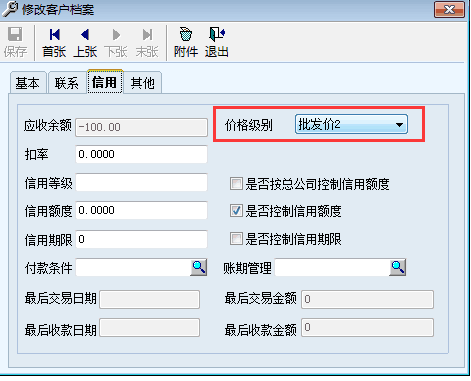The height and width of the screenshot is (381, 471).
Task: Click the 应收余额 field showing -100.00
Action: (141, 127)
